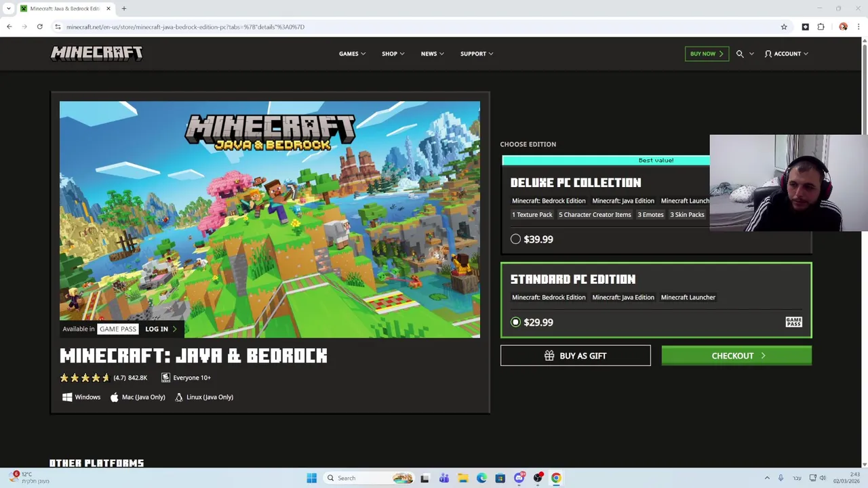868x488 pixels.
Task: Open the Windows Start menu
Action: (311, 478)
